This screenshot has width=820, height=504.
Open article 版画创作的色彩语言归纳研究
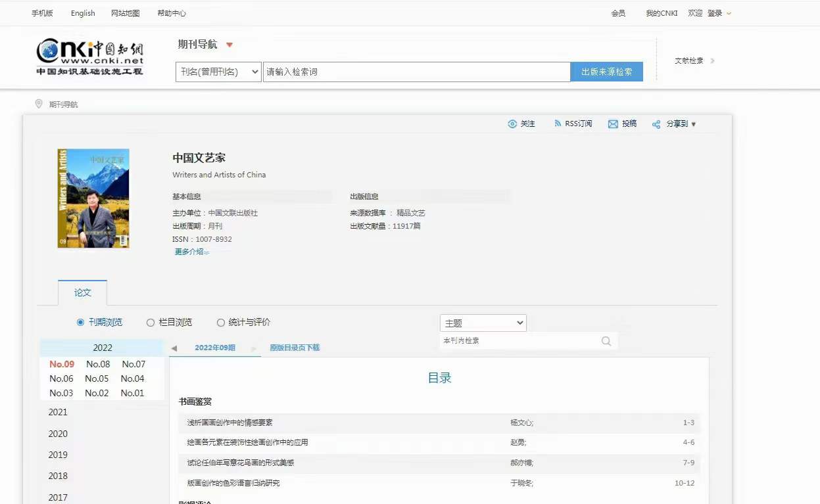(x=233, y=483)
